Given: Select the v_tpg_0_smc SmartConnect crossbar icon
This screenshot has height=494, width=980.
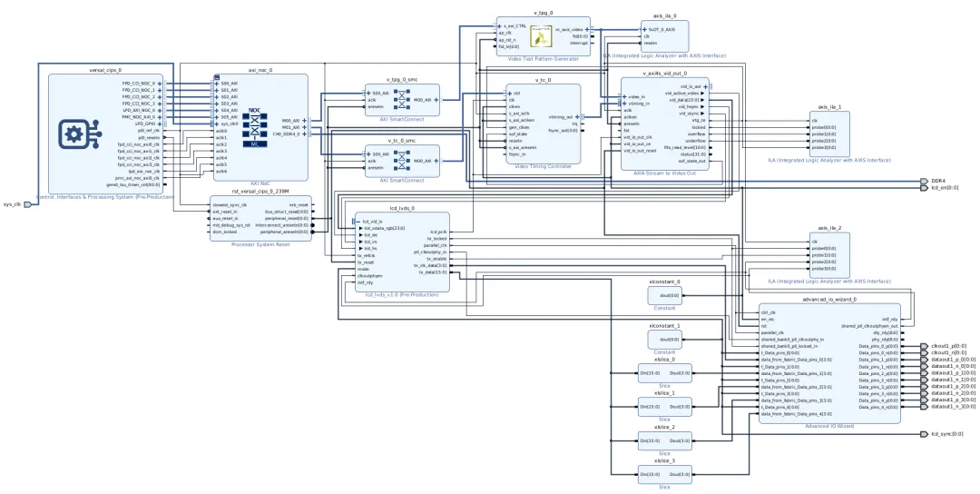Looking at the screenshot, I should [401, 98].
